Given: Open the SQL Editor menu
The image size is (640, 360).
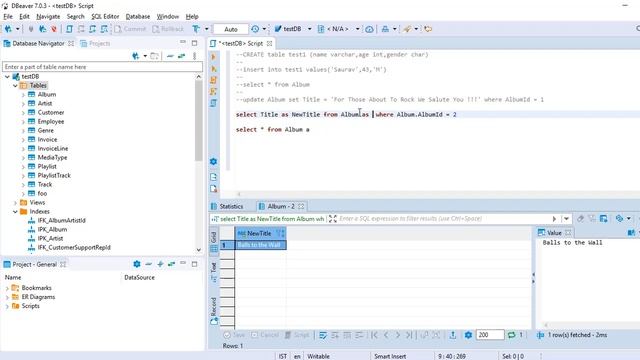Looking at the screenshot, I should (105, 16).
